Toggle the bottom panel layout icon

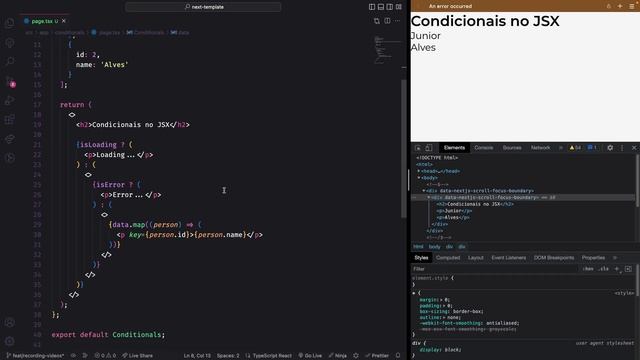coord(381,7)
